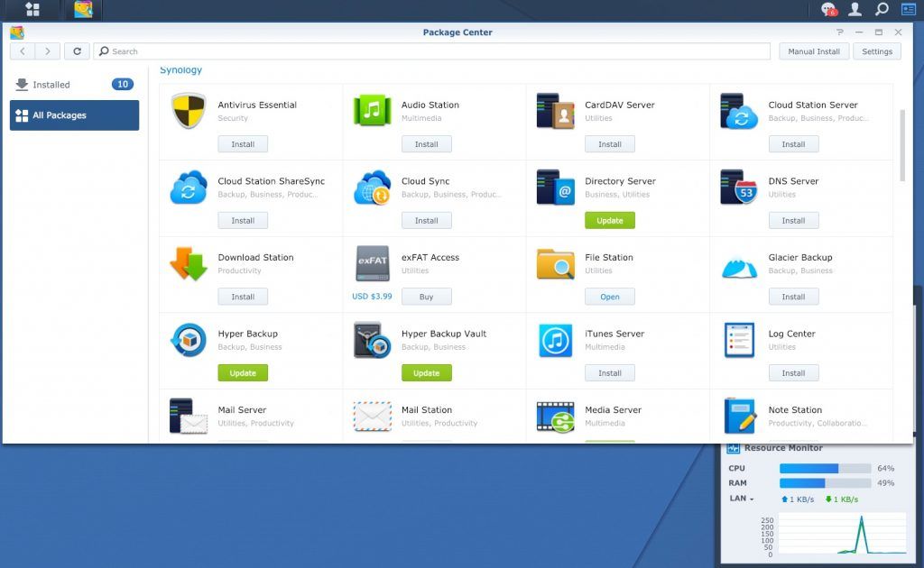Viewport: 924px width, 568px height.
Task: Open the Log Center icon
Action: pos(739,340)
